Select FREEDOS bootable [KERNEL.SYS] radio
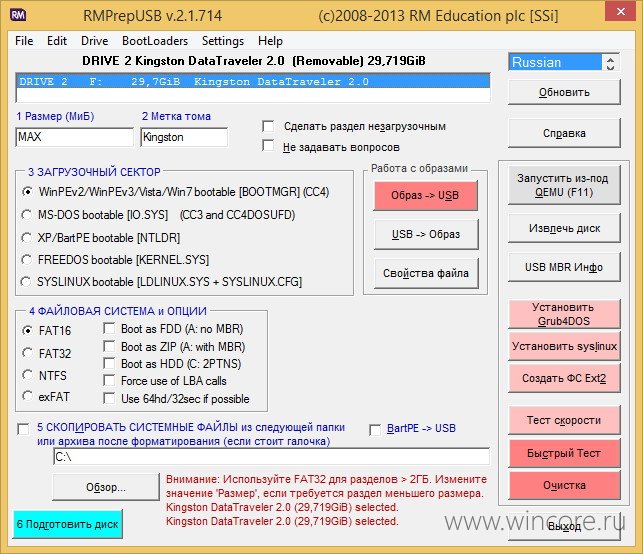 tap(26, 260)
